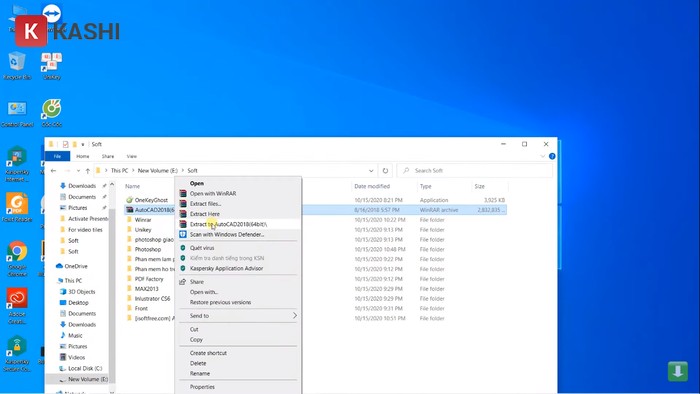
Task: Select OneDrive in navigation pane
Action: 75,266
